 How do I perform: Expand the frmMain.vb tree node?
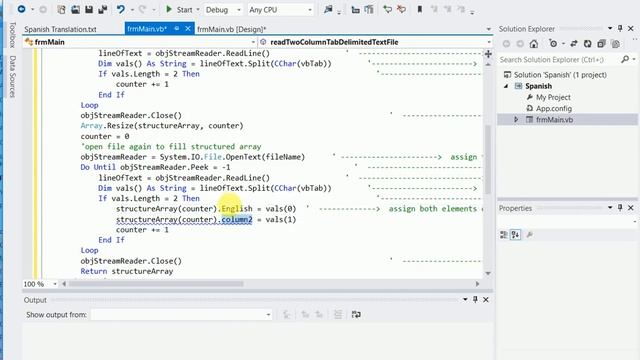516,120
